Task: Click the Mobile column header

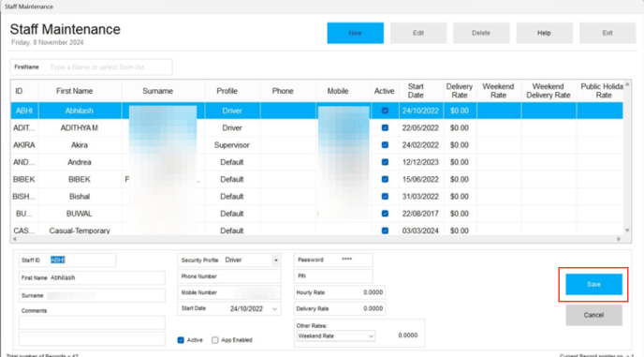Action: click(x=338, y=91)
